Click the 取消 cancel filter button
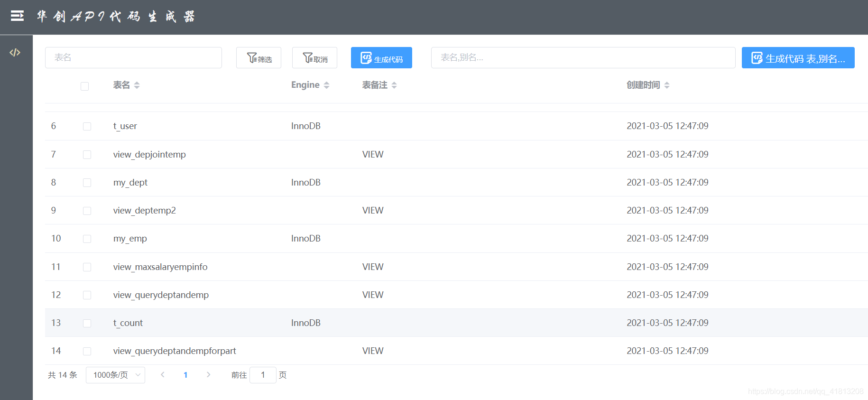868x400 pixels. click(314, 58)
